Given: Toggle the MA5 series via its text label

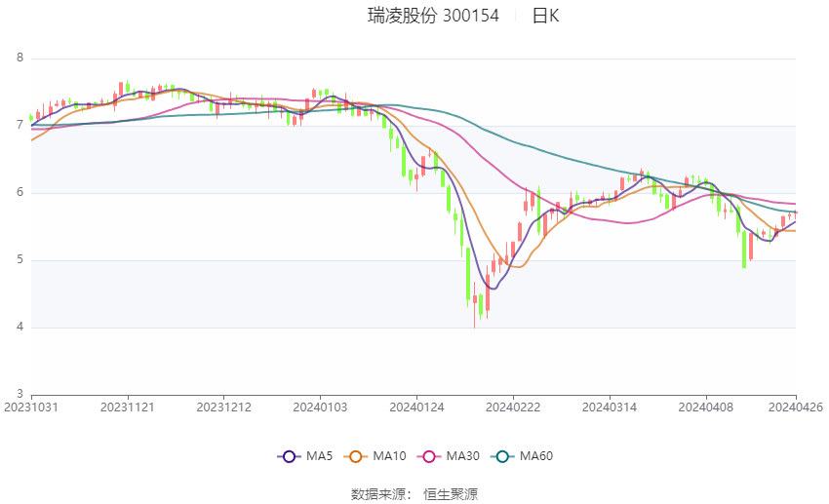Looking at the screenshot, I should click(x=319, y=456).
